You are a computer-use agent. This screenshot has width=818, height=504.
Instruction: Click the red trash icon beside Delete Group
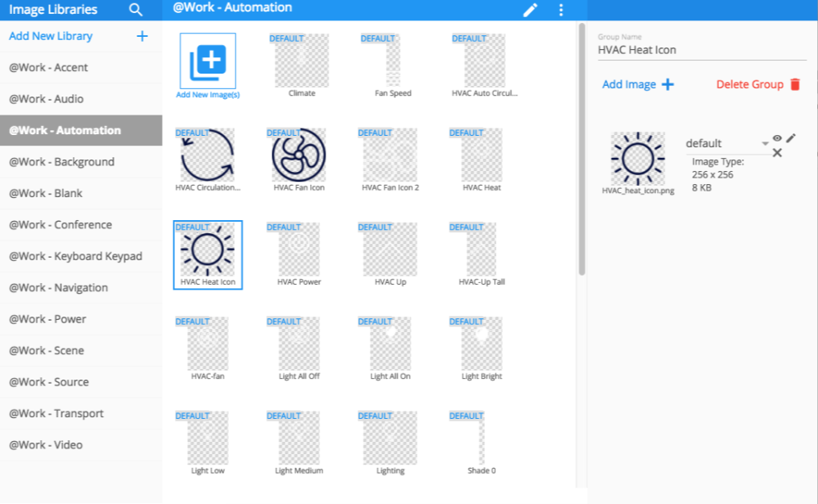(x=795, y=84)
